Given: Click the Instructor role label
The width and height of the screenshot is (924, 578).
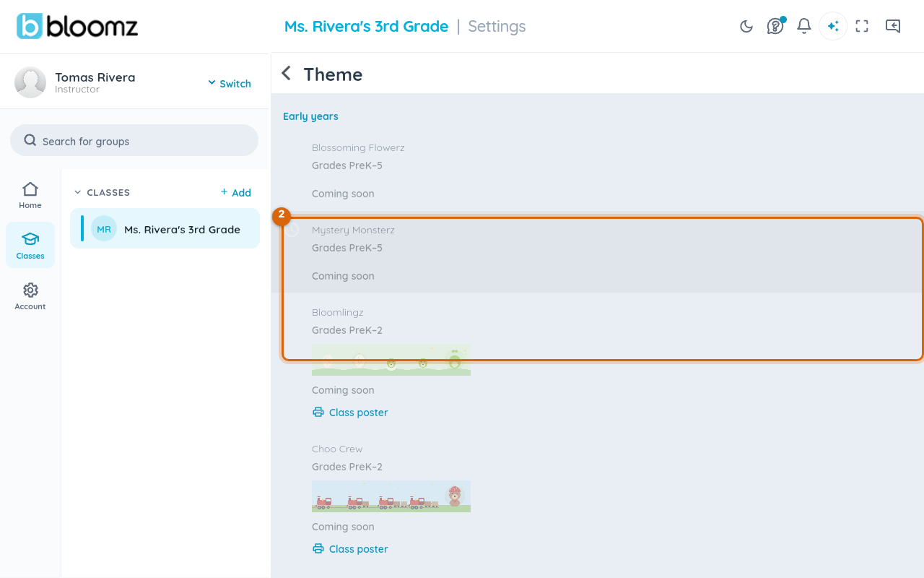Looking at the screenshot, I should (77, 90).
